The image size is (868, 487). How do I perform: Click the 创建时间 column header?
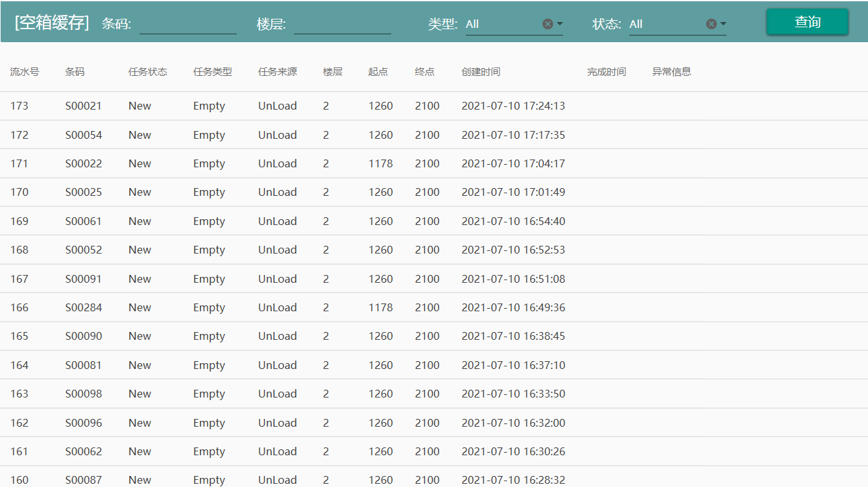(481, 72)
